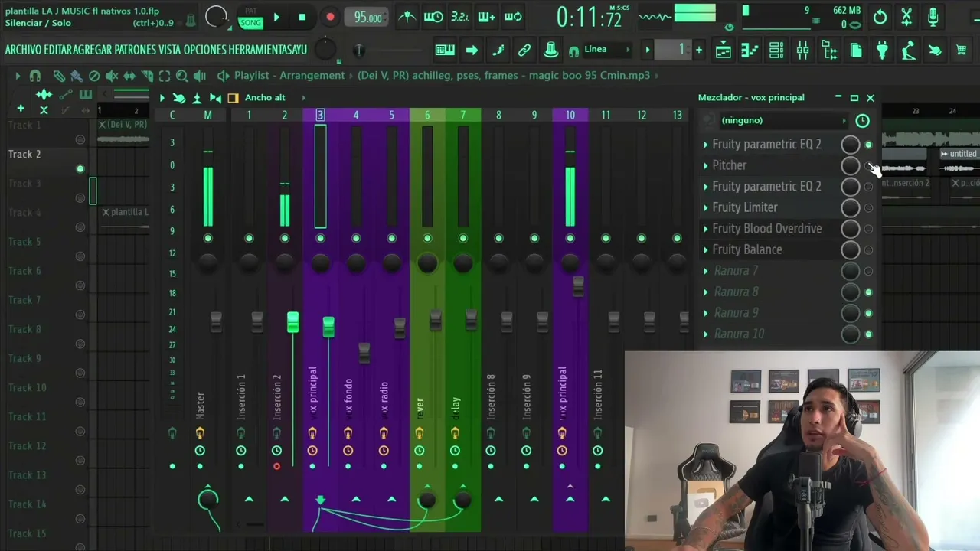
Task: Toggle the 3.2.1 recording countdown icon
Action: pos(459,17)
